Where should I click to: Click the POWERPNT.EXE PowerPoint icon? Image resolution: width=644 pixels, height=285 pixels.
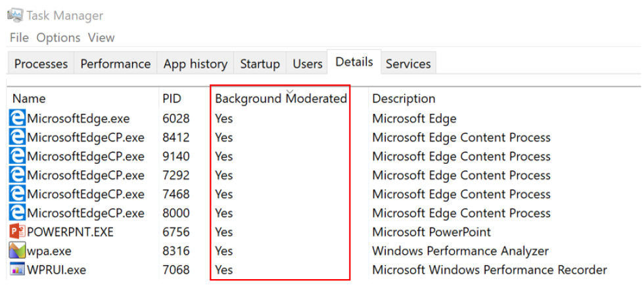tap(18, 232)
